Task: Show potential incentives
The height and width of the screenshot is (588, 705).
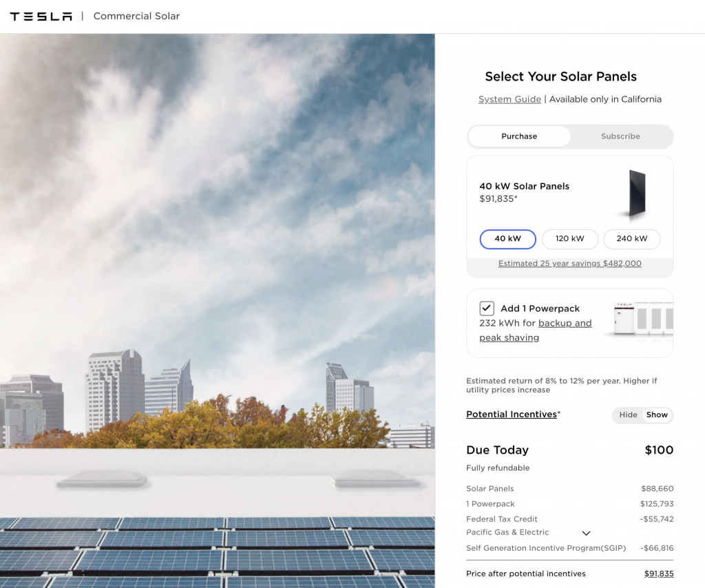Action: click(x=657, y=414)
